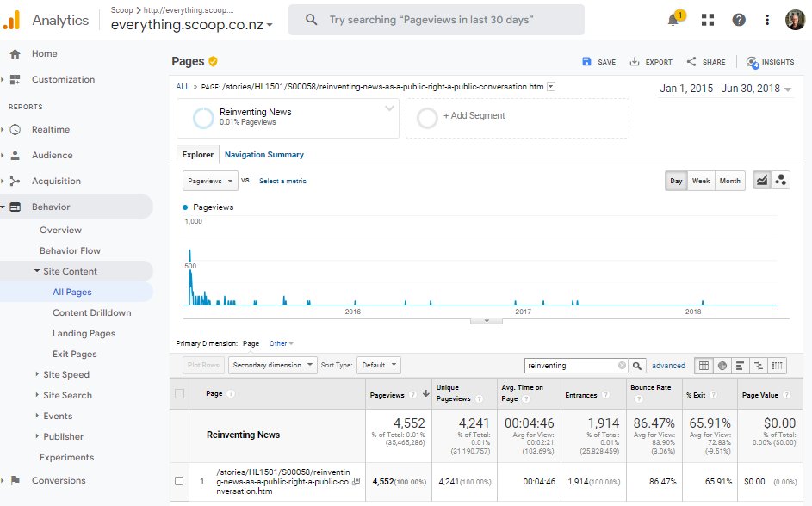
Task: Tick the select-all checkbox in table header
Action: pyautogui.click(x=179, y=394)
